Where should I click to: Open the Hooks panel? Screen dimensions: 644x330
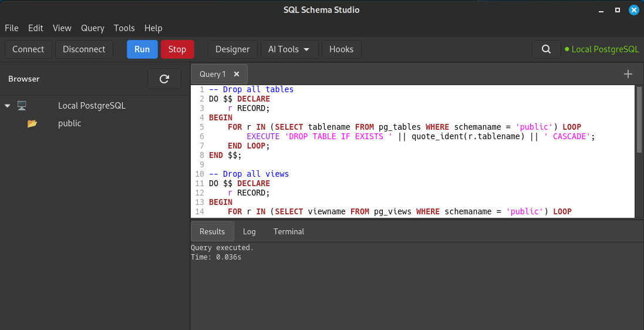point(341,49)
